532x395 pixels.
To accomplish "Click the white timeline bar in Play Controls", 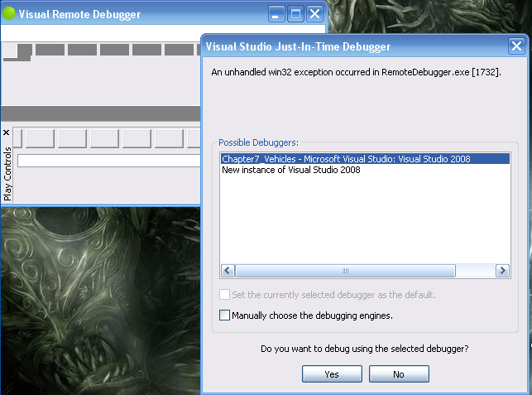I will [x=108, y=161].
